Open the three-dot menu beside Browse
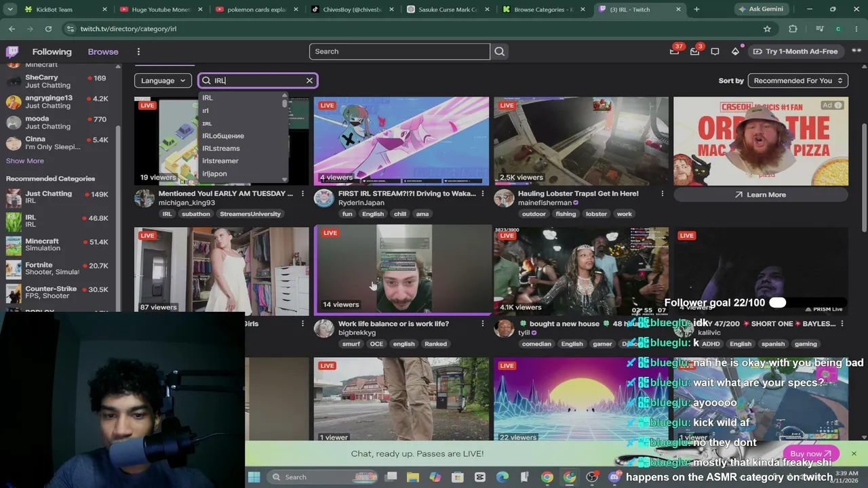868x488 pixels. pyautogui.click(x=138, y=52)
